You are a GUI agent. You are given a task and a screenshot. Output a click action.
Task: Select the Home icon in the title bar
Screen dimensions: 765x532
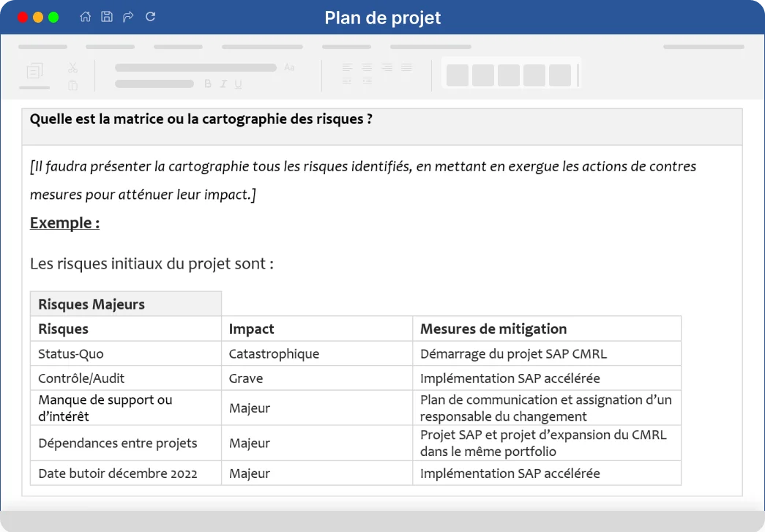click(84, 16)
